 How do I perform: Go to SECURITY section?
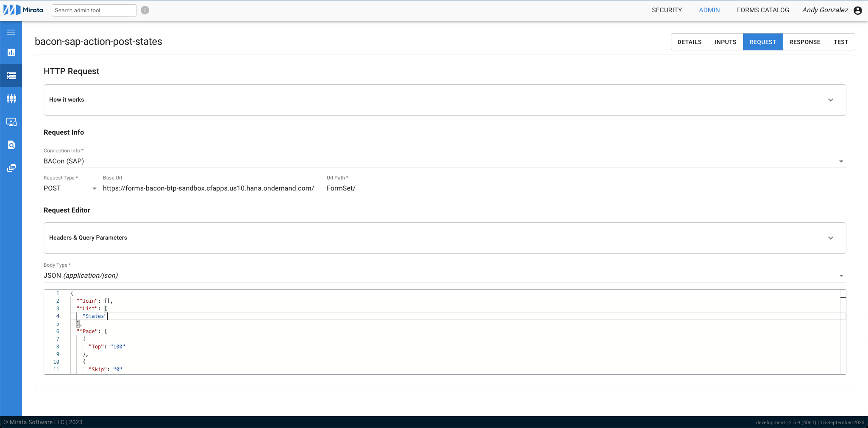coord(667,10)
